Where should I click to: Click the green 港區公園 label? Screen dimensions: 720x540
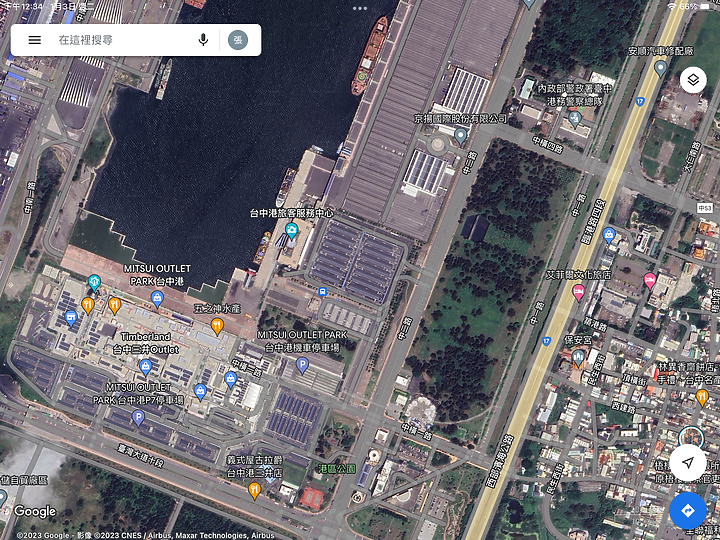click(337, 469)
